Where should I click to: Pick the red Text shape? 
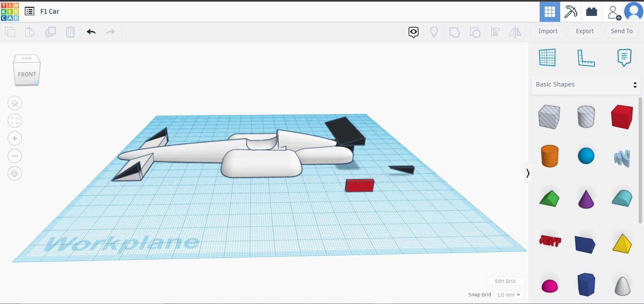tap(550, 241)
